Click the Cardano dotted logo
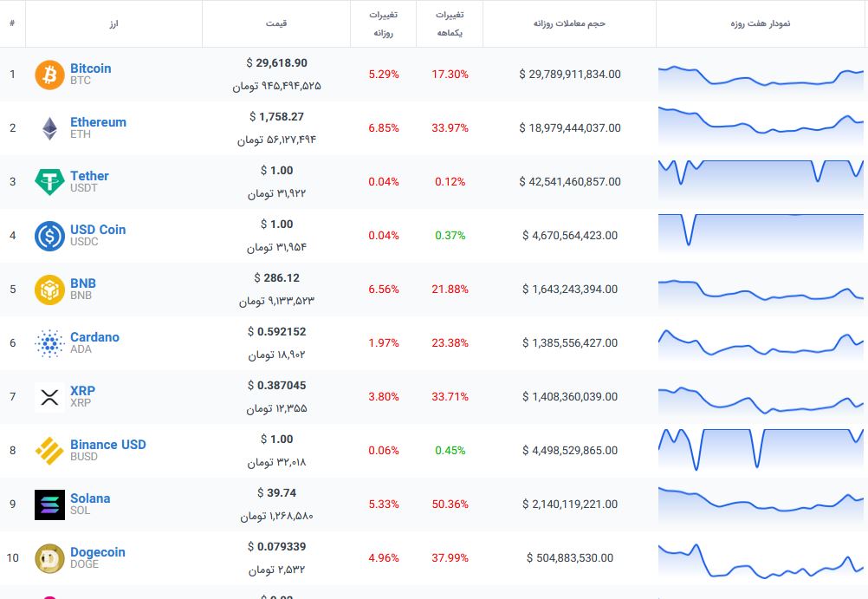Image resolution: width=868 pixels, height=599 pixels. (50, 343)
